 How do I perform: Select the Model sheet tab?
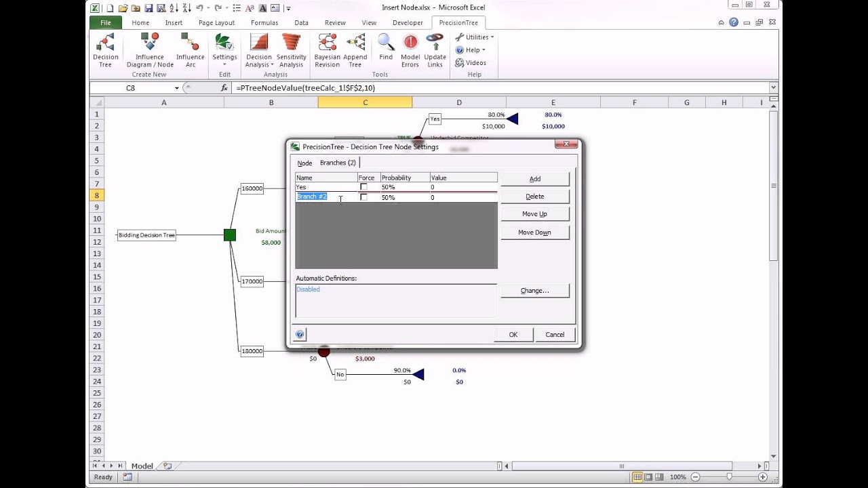(142, 466)
